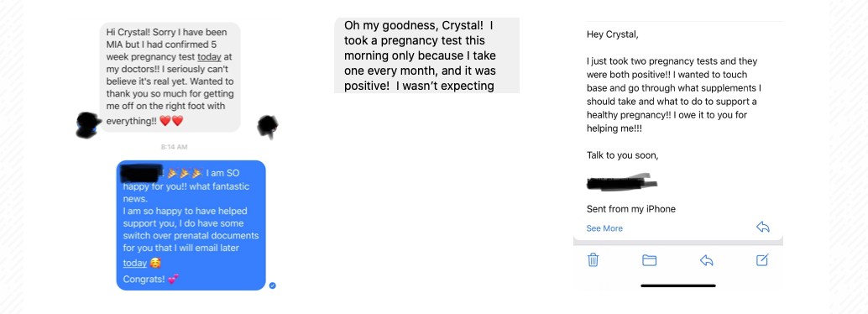Tap the blue "I am SO happy" reply bubble
This screenshot has width=868, height=314.
point(191,225)
